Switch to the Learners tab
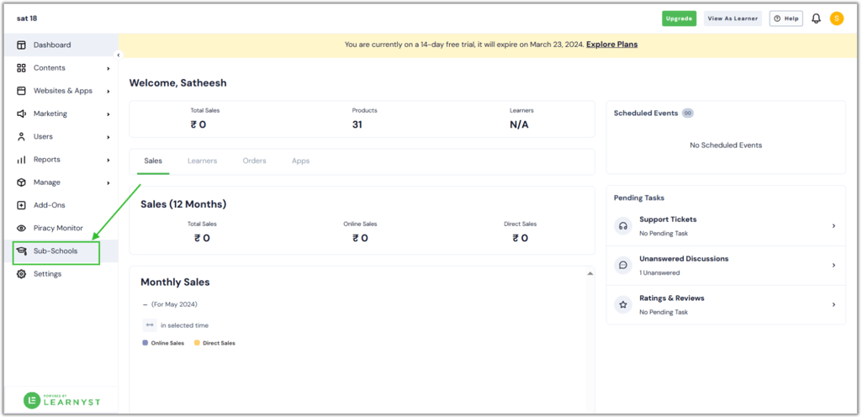 202,161
